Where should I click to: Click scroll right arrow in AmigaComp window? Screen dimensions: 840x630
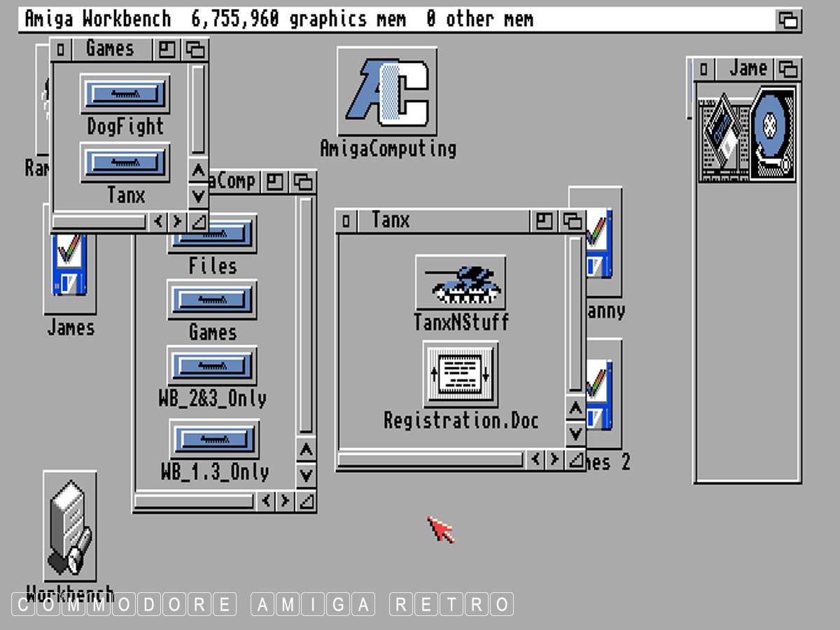(285, 501)
